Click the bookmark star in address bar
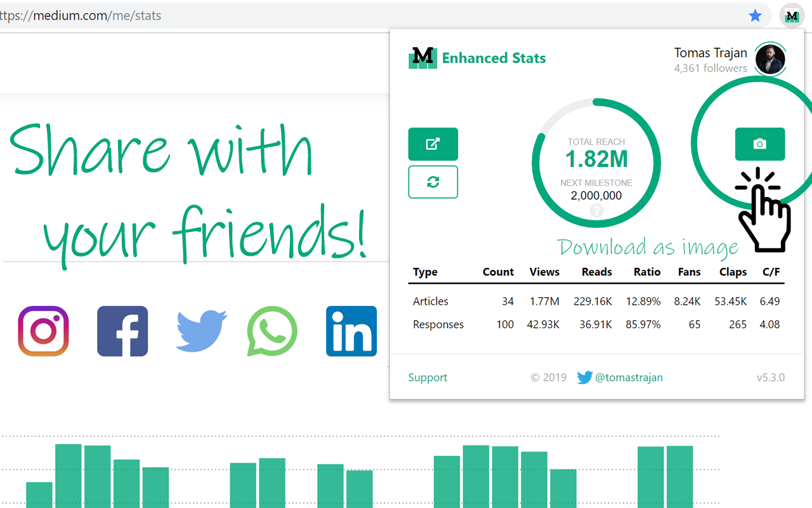 point(755,16)
